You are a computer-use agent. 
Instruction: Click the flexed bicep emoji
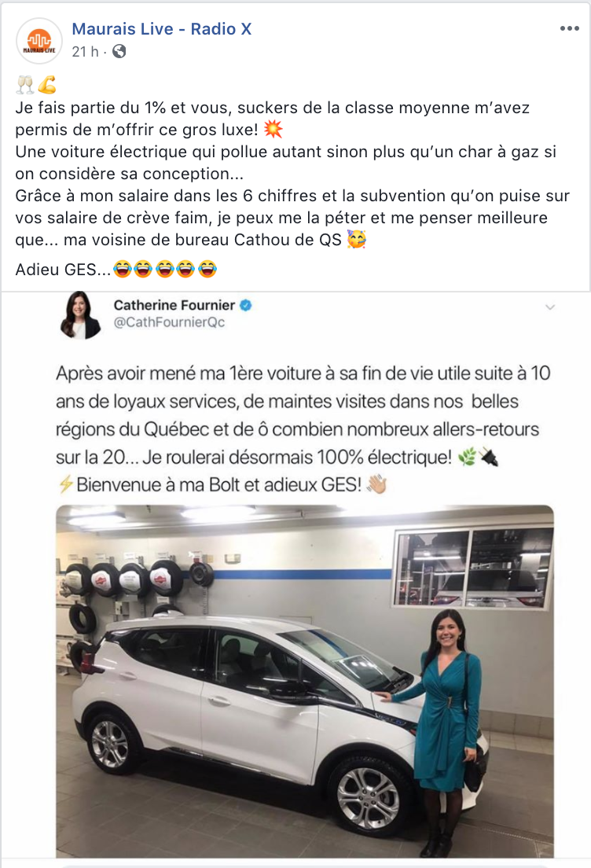tap(46, 85)
